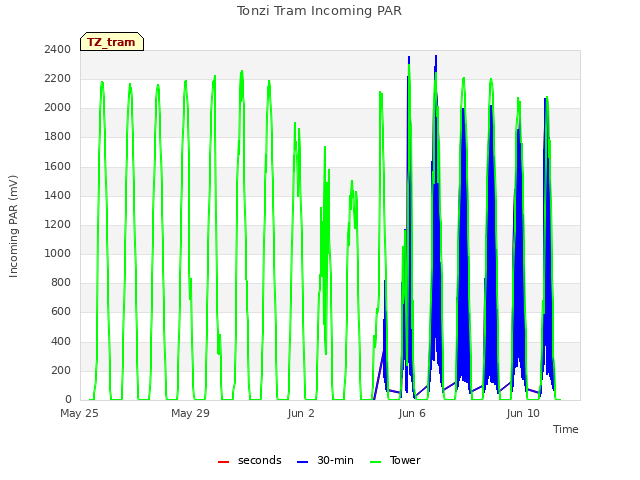Click the Jun 10 date tick label

click(523, 413)
